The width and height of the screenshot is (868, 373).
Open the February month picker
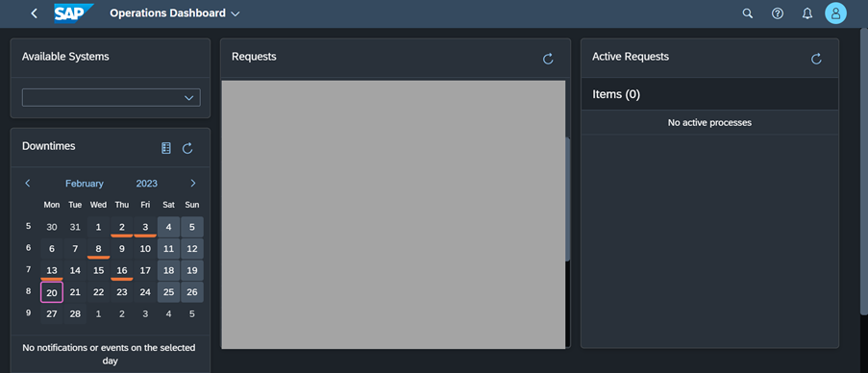85,184
